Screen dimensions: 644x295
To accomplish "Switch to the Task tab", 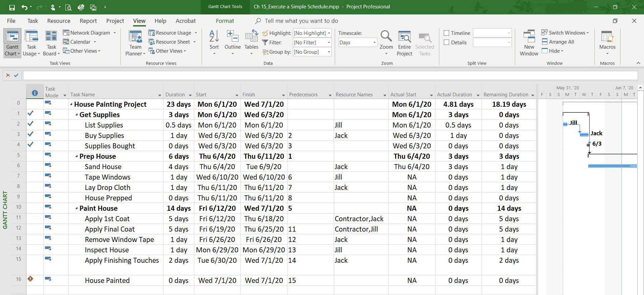I will point(33,21).
